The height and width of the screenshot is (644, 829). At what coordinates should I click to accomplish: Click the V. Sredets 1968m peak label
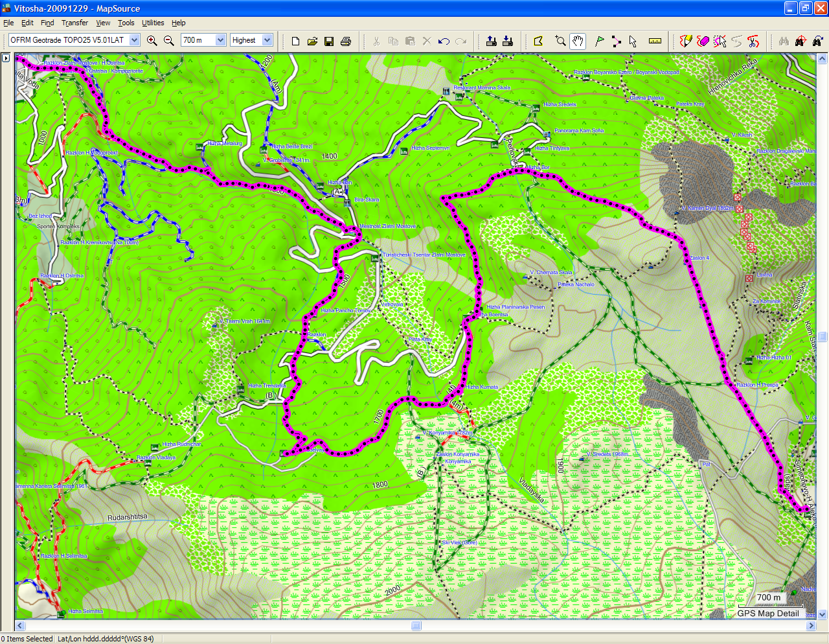click(x=608, y=454)
